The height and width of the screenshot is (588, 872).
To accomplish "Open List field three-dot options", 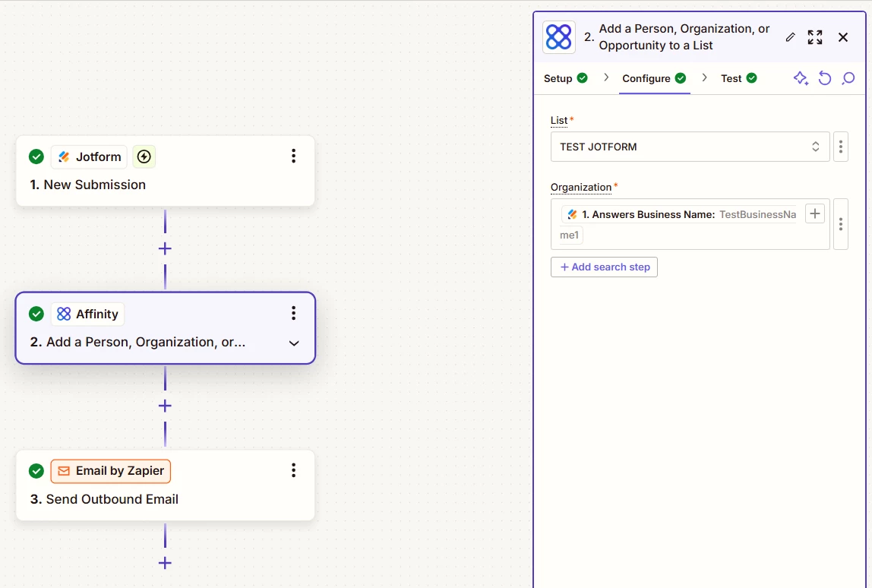I will [840, 147].
